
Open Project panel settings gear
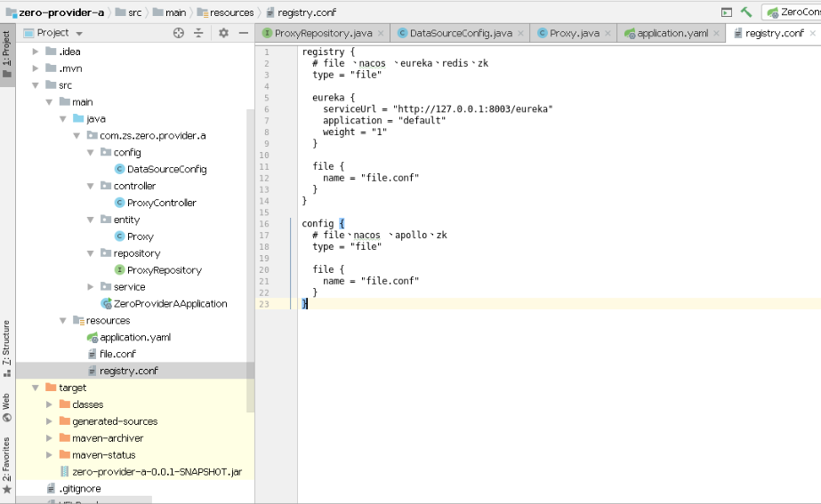pos(223,33)
